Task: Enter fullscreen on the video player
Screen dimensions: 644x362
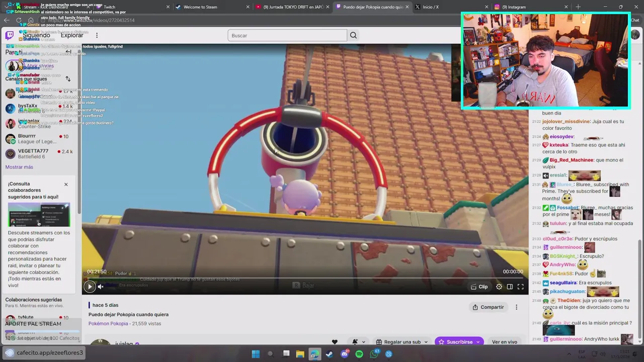Action: coord(521,287)
